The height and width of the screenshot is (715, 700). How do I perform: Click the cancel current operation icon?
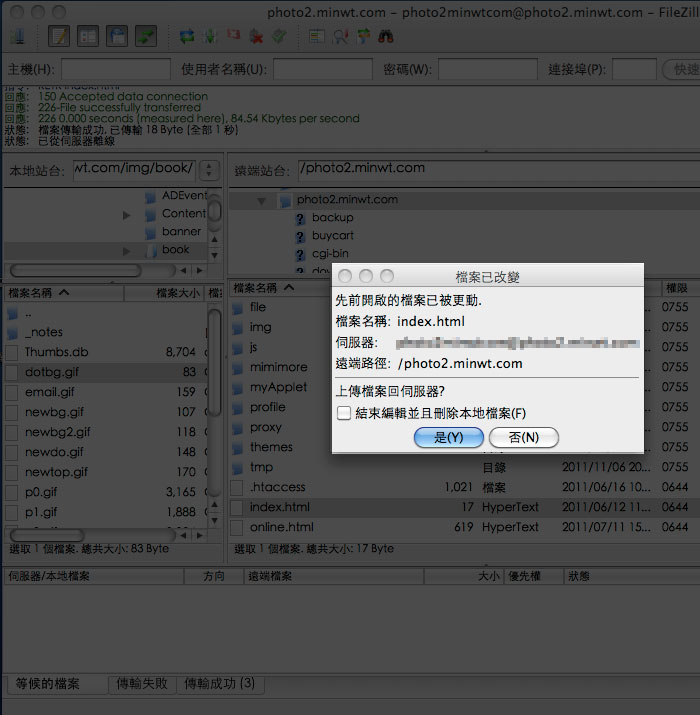[234, 36]
